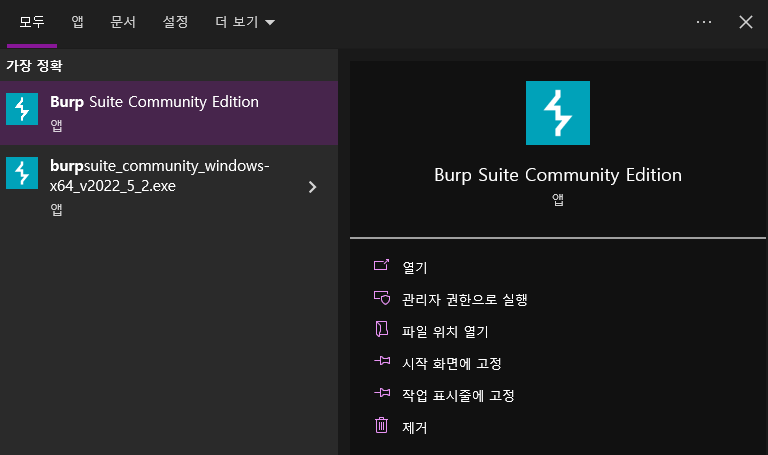This screenshot has height=455, width=768.
Task: Open the 더 보기 dropdown
Action: point(245,22)
